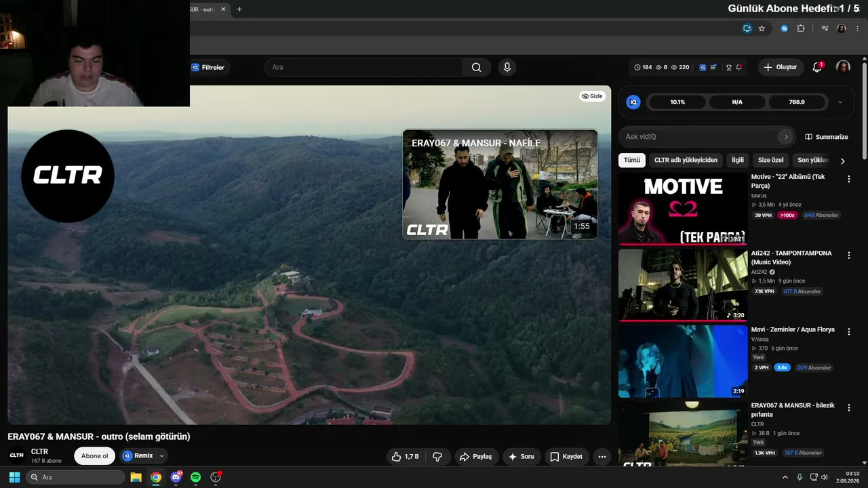This screenshot has height=488, width=868.
Task: Select the Size özel filter chip
Action: click(770, 160)
